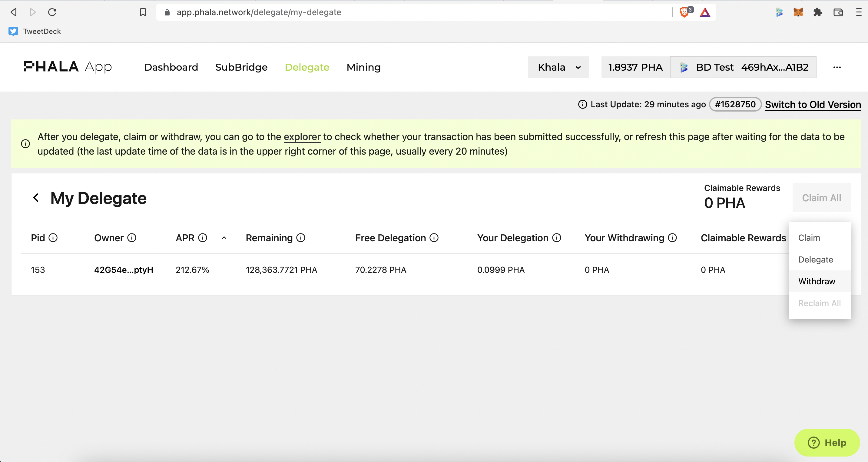Open BD Test account selector
The height and width of the screenshot is (462, 868).
coord(743,67)
